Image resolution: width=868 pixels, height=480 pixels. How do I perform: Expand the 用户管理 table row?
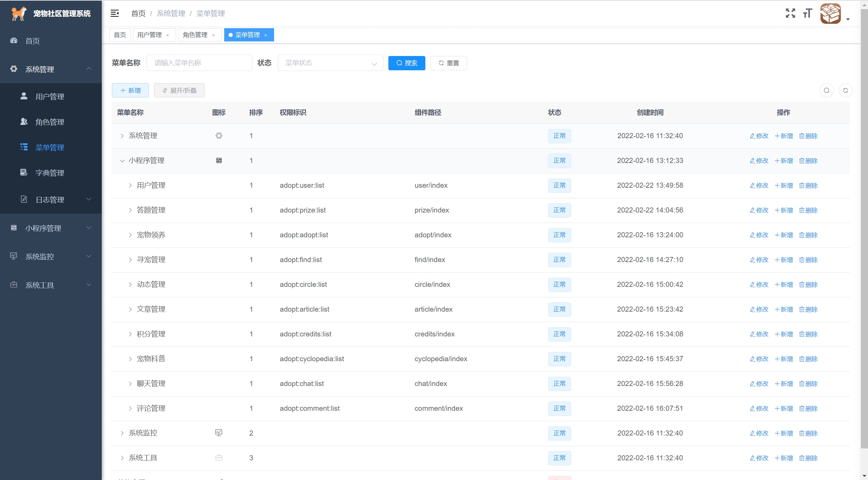(130, 185)
